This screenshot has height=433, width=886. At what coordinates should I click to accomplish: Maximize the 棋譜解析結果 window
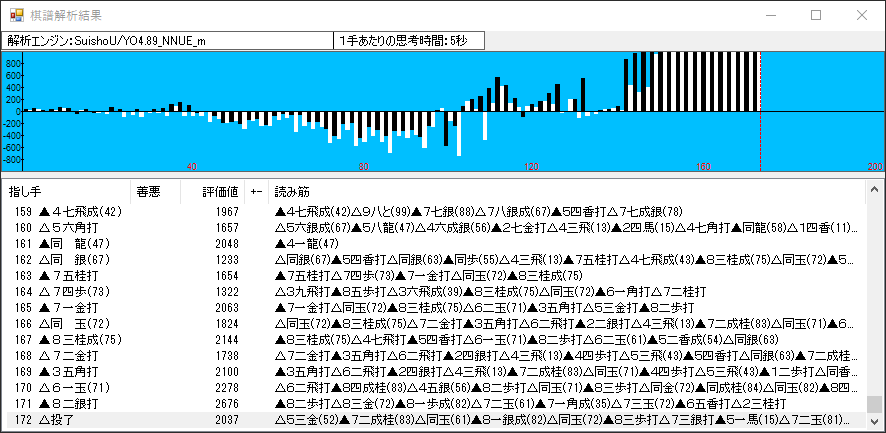(816, 15)
